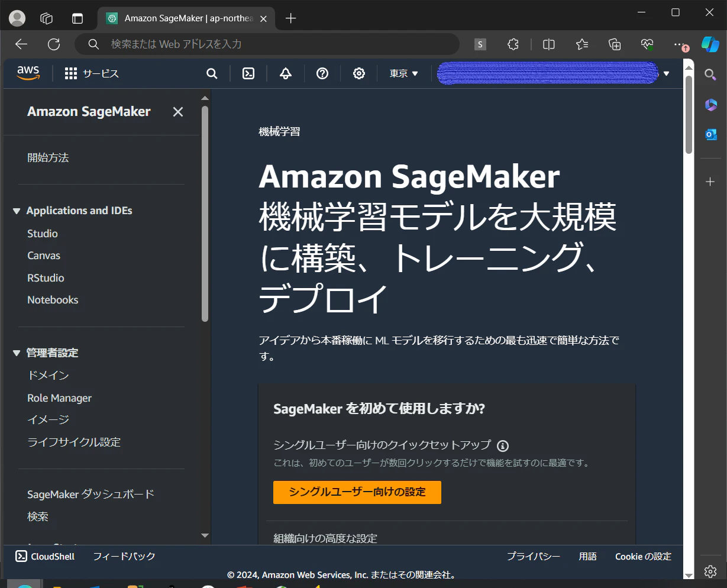Open browser extensions puzzle icon

[x=513, y=44]
